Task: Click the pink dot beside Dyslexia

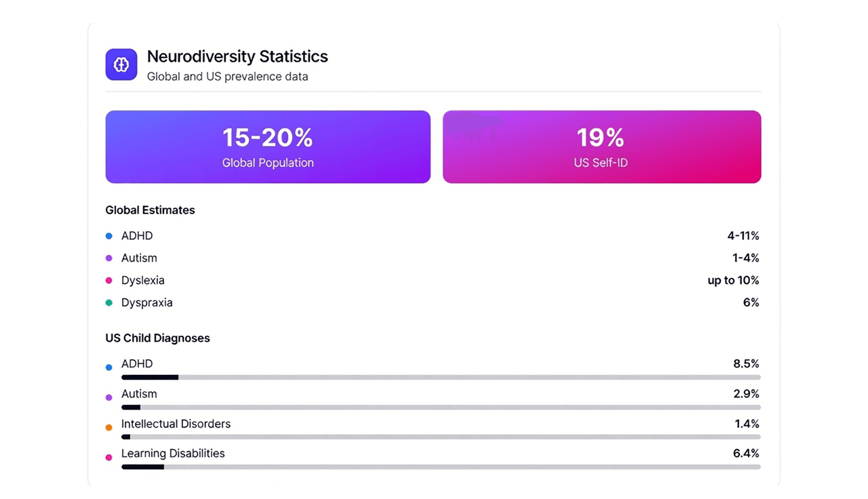Action: coord(108,281)
